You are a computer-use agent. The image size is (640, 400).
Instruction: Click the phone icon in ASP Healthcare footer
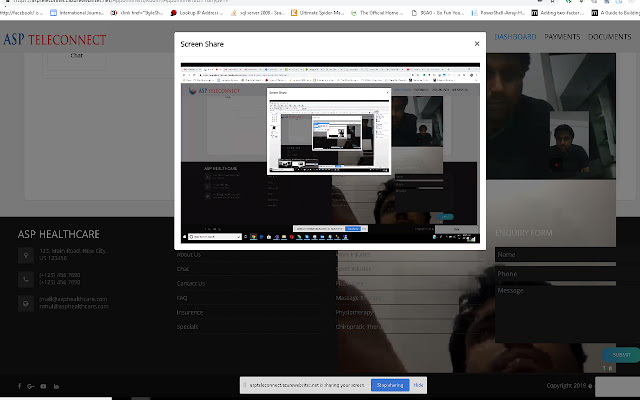pos(26,279)
